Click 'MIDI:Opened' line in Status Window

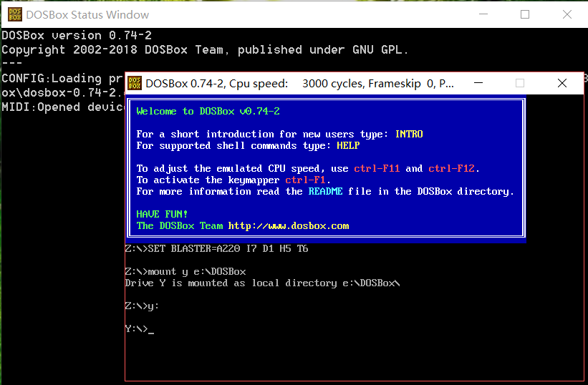point(63,107)
